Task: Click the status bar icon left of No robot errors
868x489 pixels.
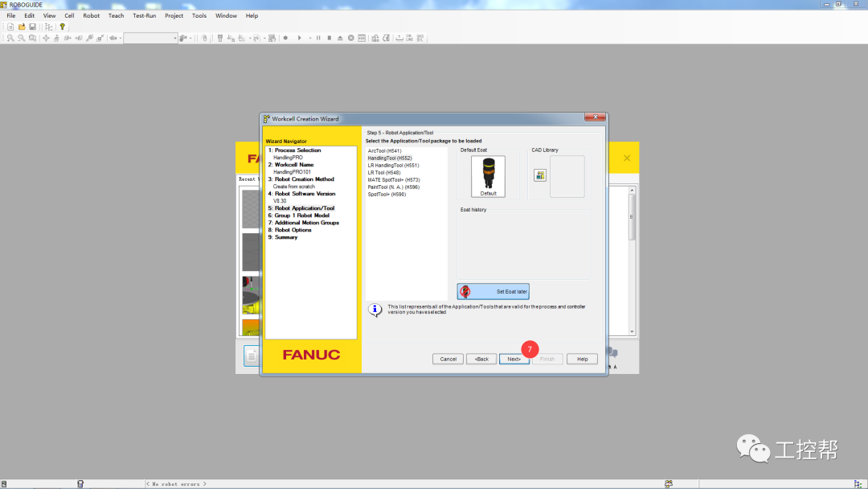Action: 80,484
